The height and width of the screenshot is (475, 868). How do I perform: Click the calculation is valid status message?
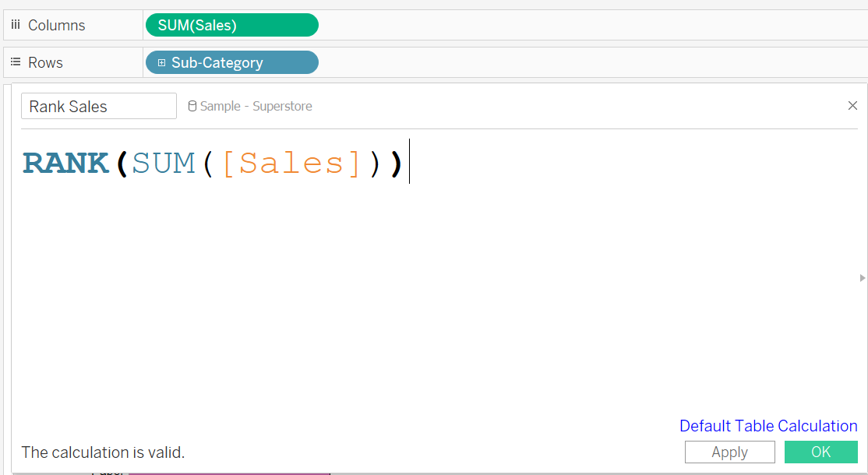[x=103, y=452]
